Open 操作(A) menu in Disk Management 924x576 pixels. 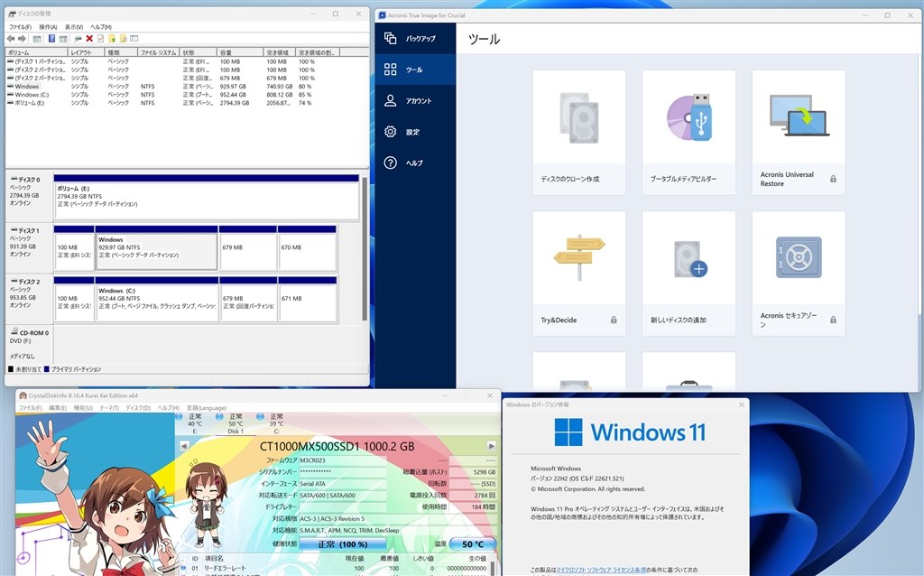48,27
